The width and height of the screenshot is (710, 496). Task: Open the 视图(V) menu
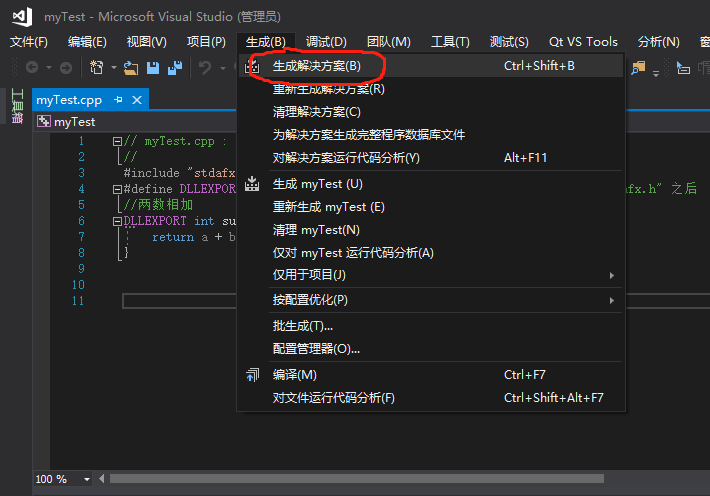pos(147,42)
